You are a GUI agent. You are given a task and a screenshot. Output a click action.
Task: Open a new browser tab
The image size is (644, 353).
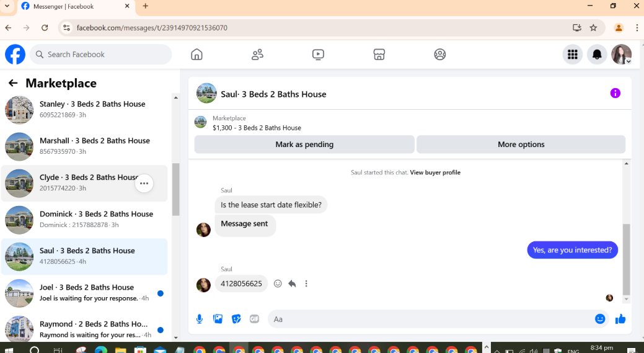click(146, 6)
